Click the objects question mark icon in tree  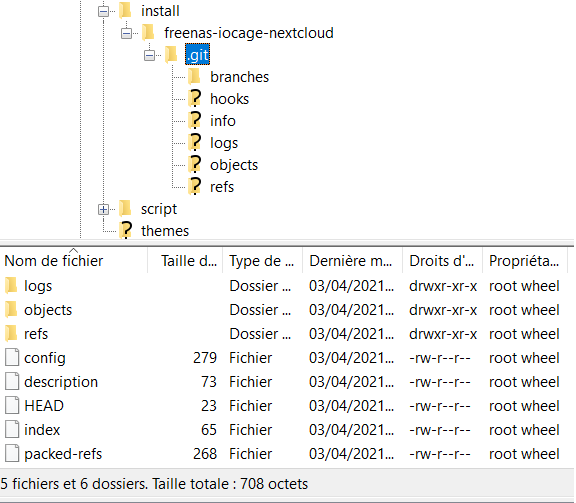[195, 165]
